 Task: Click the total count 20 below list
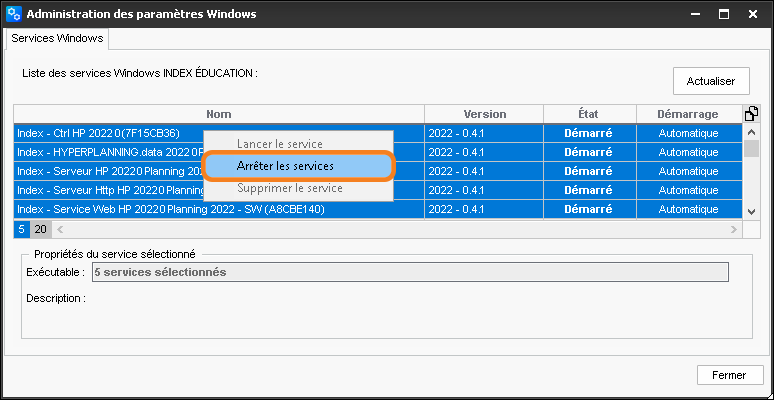click(x=40, y=229)
